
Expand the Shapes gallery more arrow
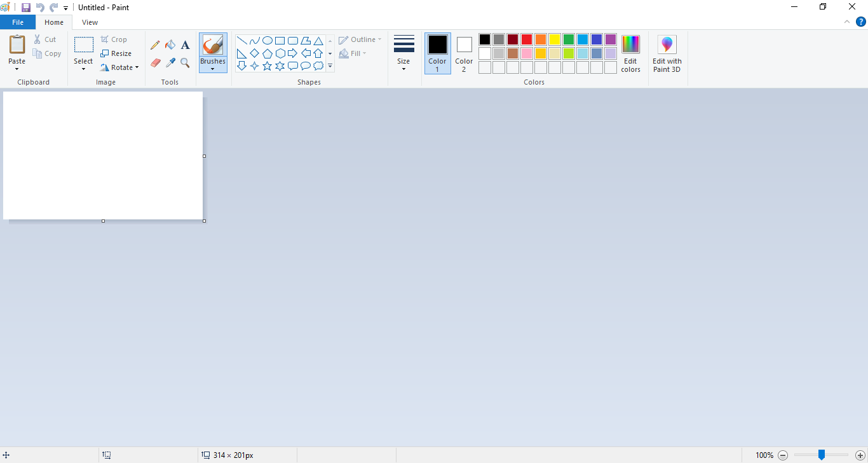pos(330,66)
